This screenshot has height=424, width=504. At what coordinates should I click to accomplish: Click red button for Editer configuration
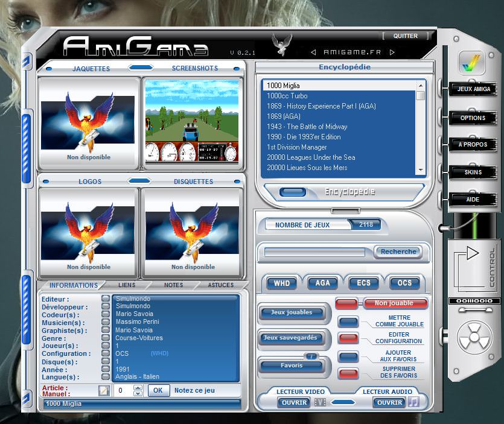[x=348, y=338]
